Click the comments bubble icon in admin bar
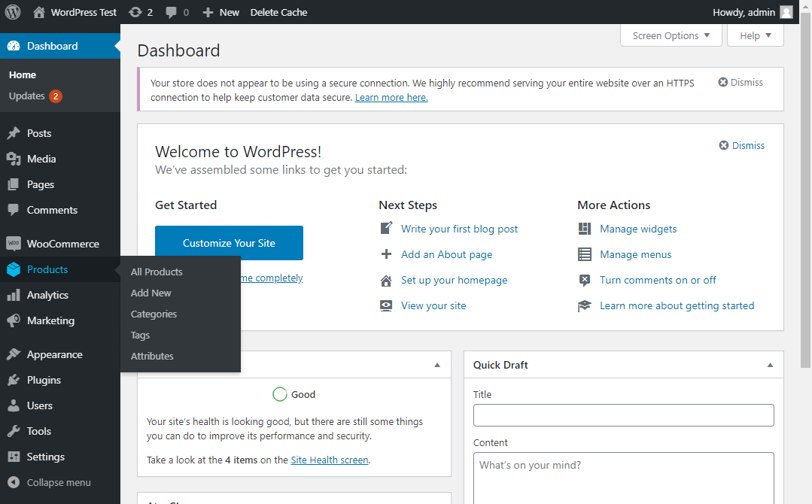 click(x=172, y=12)
